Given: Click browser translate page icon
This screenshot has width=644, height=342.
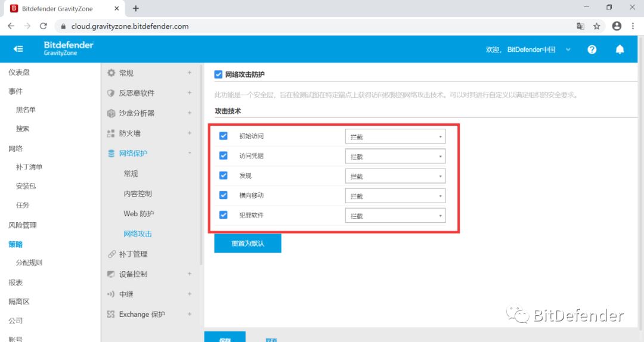Looking at the screenshot, I should pyautogui.click(x=580, y=26).
